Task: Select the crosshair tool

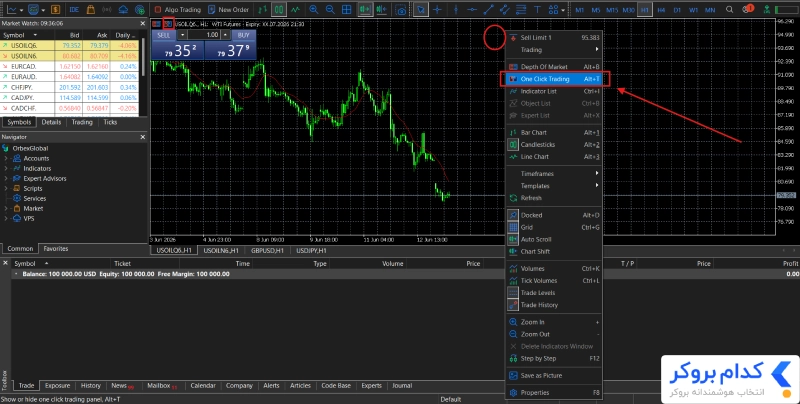Action: (x=437, y=10)
